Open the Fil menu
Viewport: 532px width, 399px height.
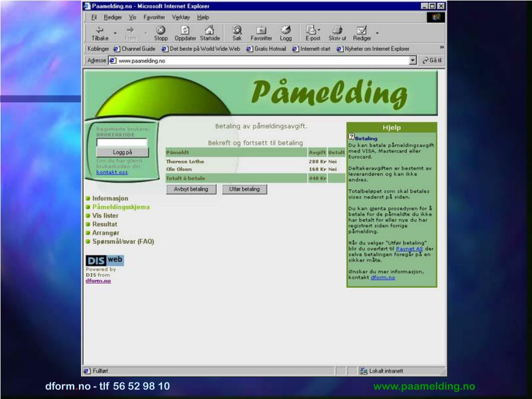point(94,17)
